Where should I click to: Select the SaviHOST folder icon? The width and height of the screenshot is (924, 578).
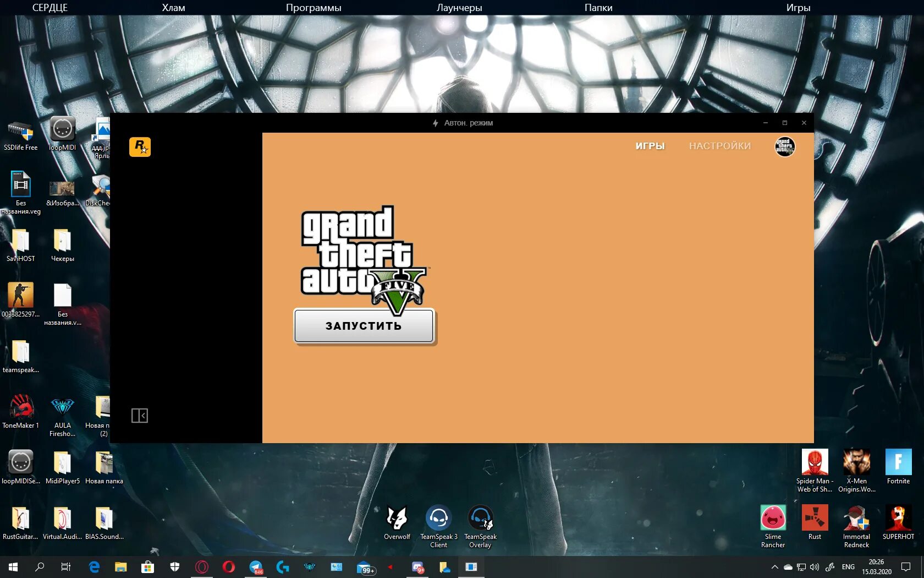tap(21, 246)
